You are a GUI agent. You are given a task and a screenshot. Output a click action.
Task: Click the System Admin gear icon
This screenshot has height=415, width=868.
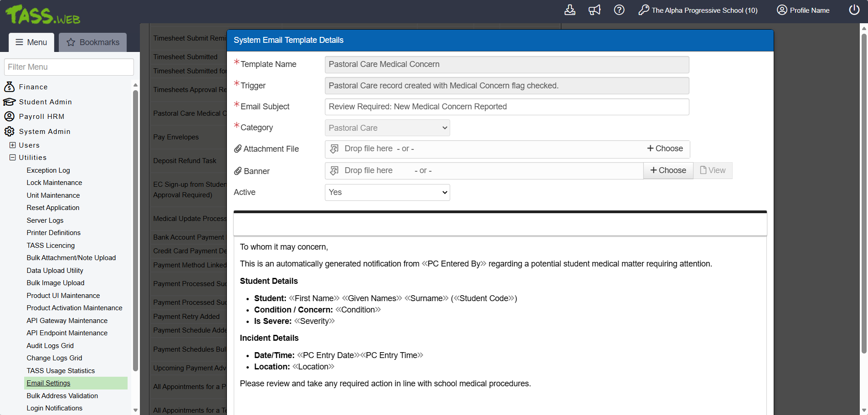[9, 131]
